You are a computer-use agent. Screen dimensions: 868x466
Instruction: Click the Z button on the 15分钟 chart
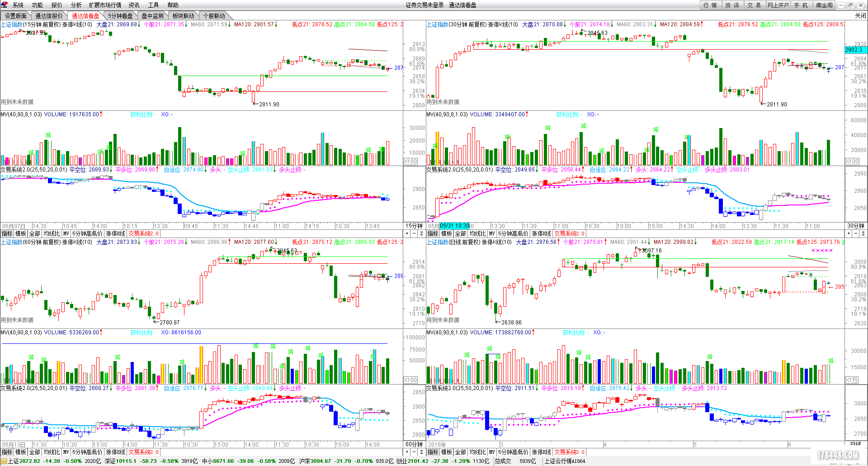(x=421, y=233)
